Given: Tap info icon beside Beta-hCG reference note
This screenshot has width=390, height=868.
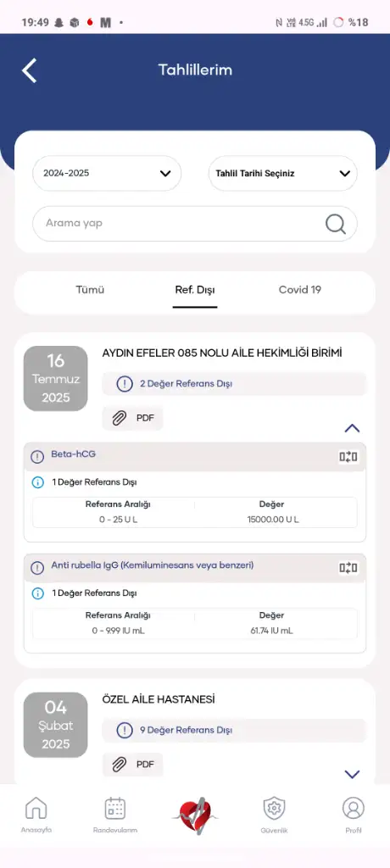Looking at the screenshot, I should coord(37,482).
